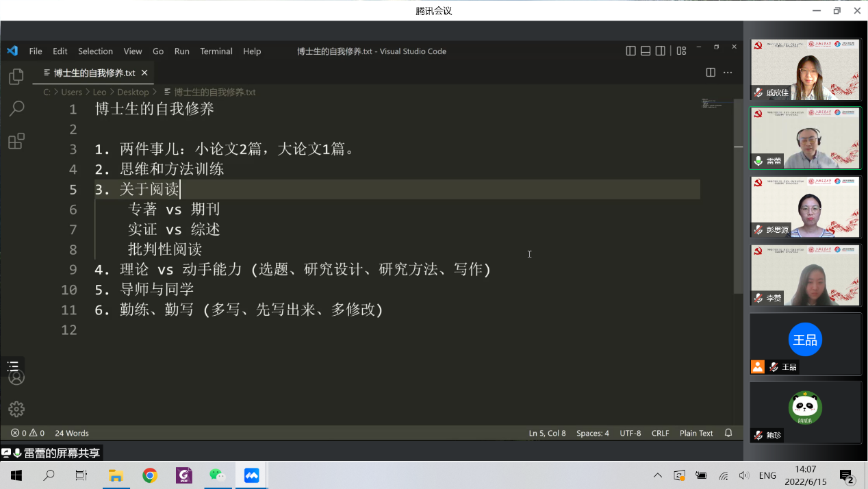Click the Split Editor Right icon

coord(711,73)
